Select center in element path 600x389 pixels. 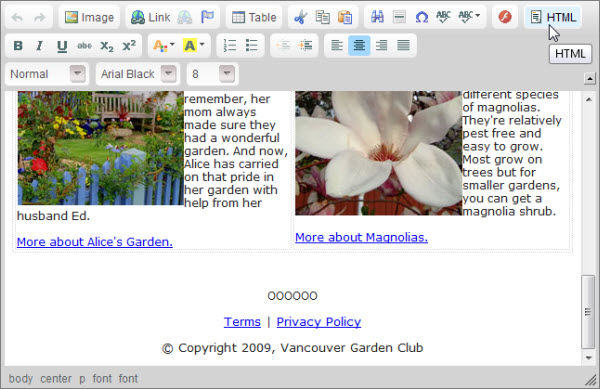[56, 379]
